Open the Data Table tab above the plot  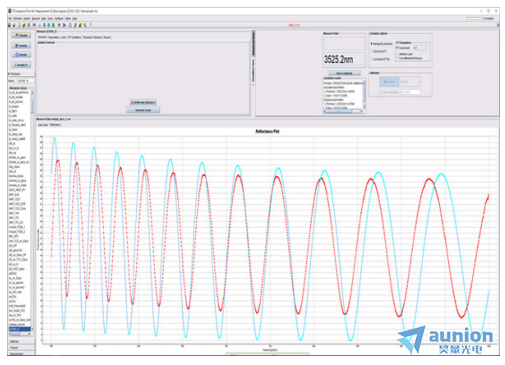(x=43, y=125)
